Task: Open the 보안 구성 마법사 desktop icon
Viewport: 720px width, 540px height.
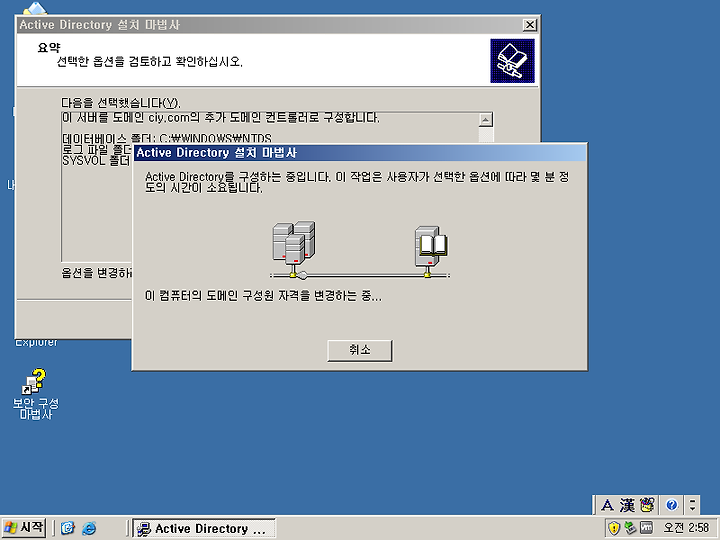Action: point(36,394)
